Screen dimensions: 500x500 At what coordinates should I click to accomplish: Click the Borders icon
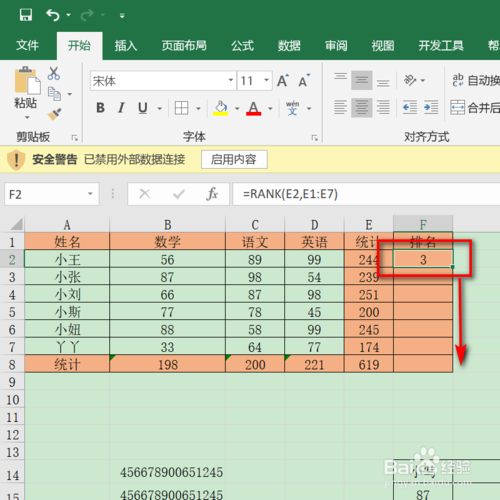tap(182, 108)
